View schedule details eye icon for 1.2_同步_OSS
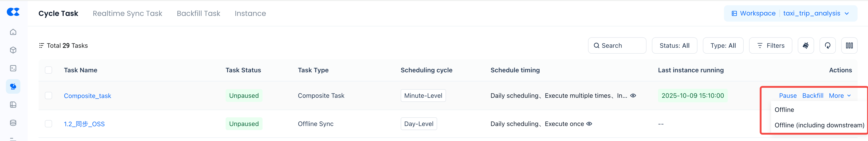Viewport: 868px width, 141px height. point(589,124)
